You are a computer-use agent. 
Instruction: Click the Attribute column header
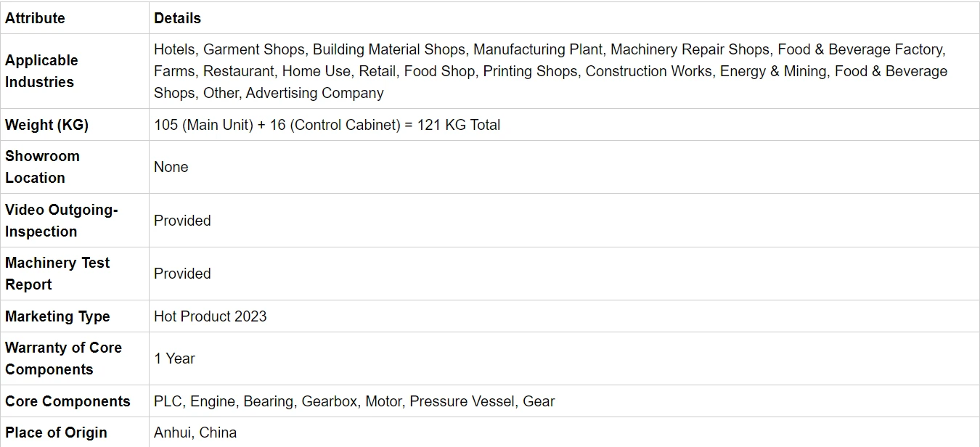(35, 18)
